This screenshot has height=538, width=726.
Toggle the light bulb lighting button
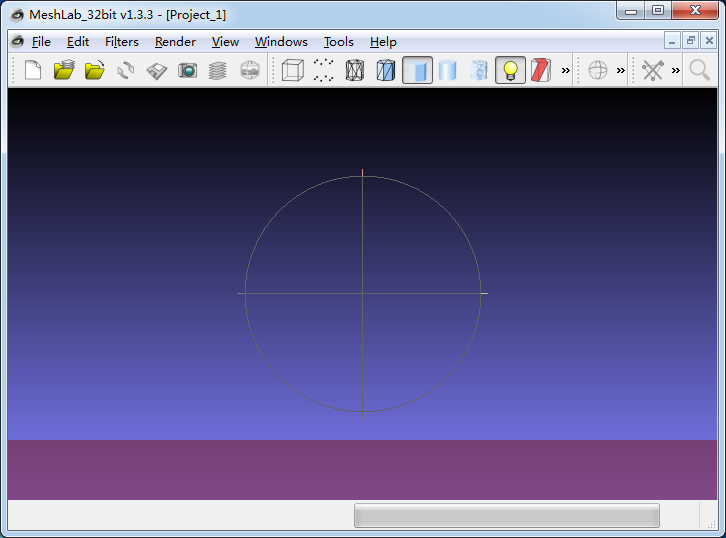click(x=510, y=70)
